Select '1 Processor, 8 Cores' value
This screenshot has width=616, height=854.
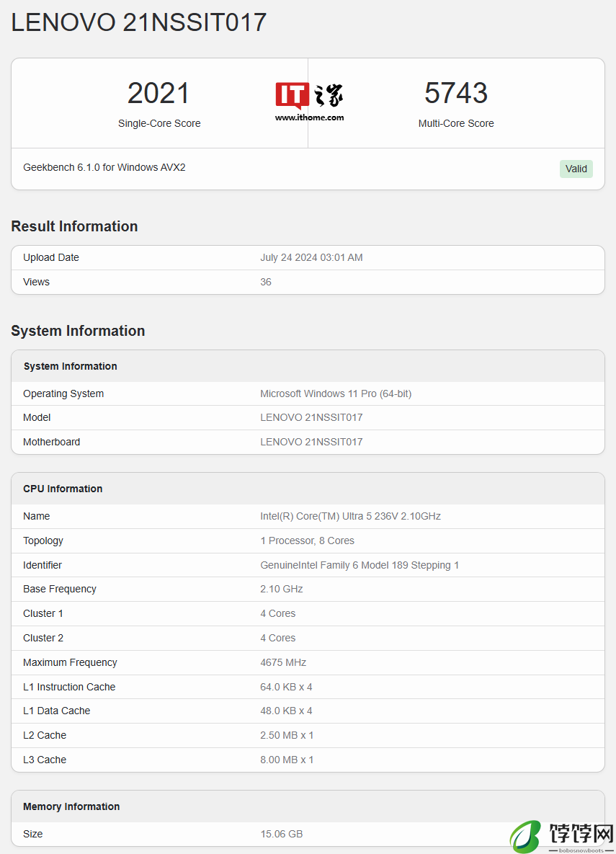[307, 541]
